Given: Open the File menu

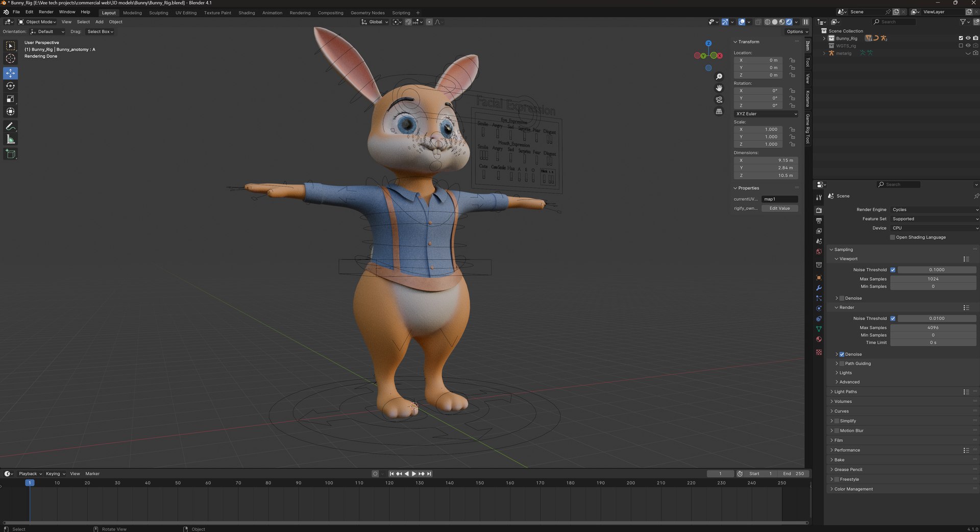Looking at the screenshot, I should (x=16, y=12).
